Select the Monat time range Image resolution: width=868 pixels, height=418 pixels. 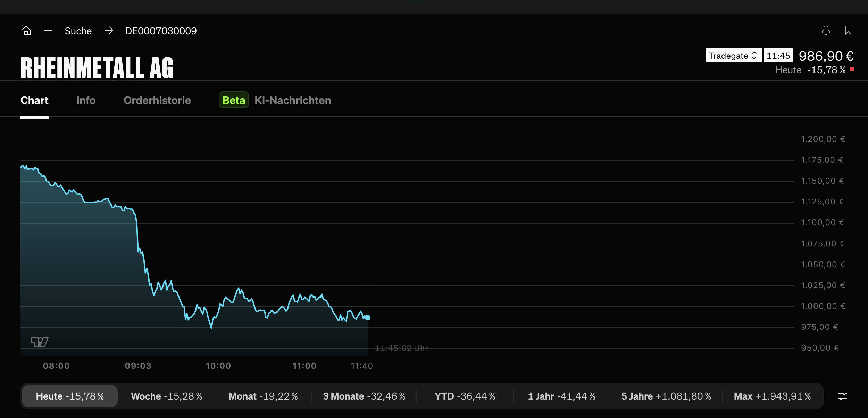pos(263,396)
